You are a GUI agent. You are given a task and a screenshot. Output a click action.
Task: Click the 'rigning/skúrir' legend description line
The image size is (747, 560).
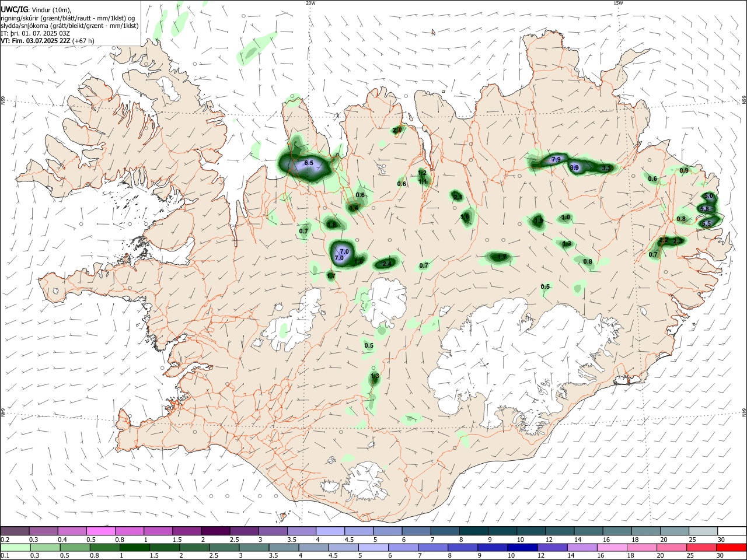[67, 17]
